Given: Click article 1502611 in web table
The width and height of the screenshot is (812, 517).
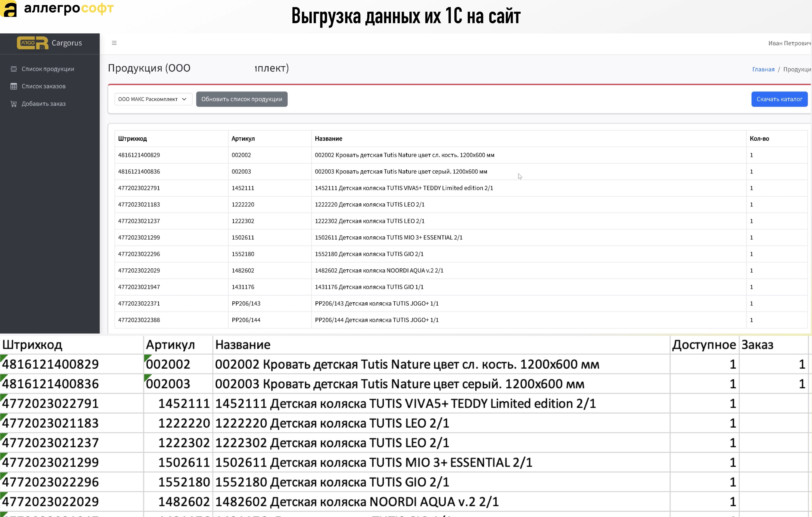Looking at the screenshot, I should click(x=243, y=237).
